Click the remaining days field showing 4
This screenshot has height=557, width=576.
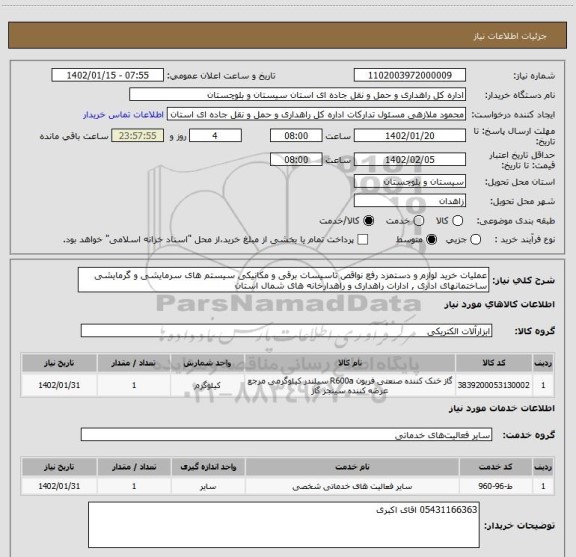pos(215,136)
